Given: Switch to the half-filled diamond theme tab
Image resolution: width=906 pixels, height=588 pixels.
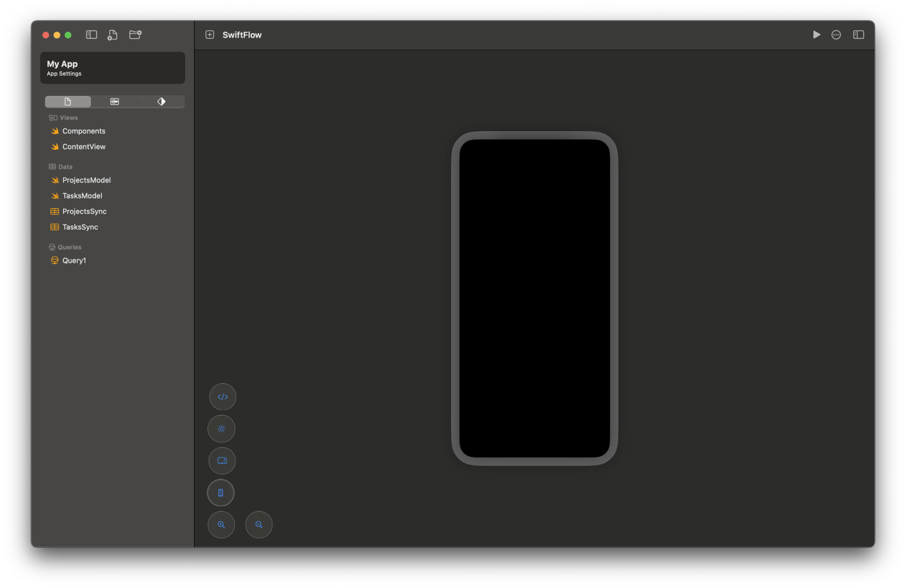Looking at the screenshot, I should (x=162, y=102).
